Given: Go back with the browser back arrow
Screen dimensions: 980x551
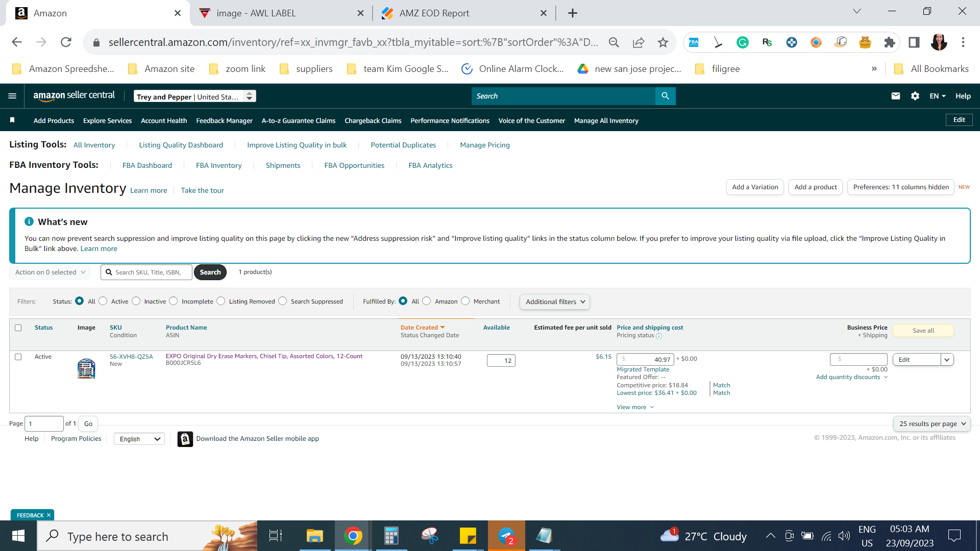Looking at the screenshot, I should point(17,42).
